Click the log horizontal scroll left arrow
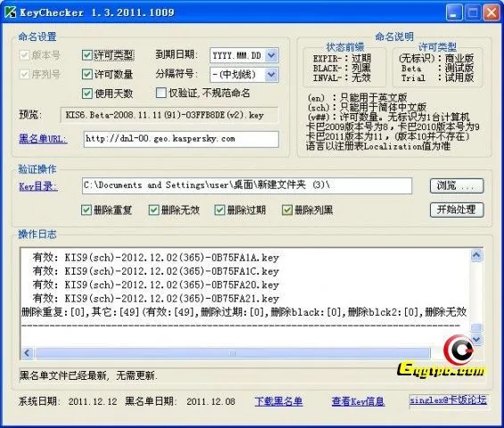Screen dimensions: 504x428 click(27, 353)
